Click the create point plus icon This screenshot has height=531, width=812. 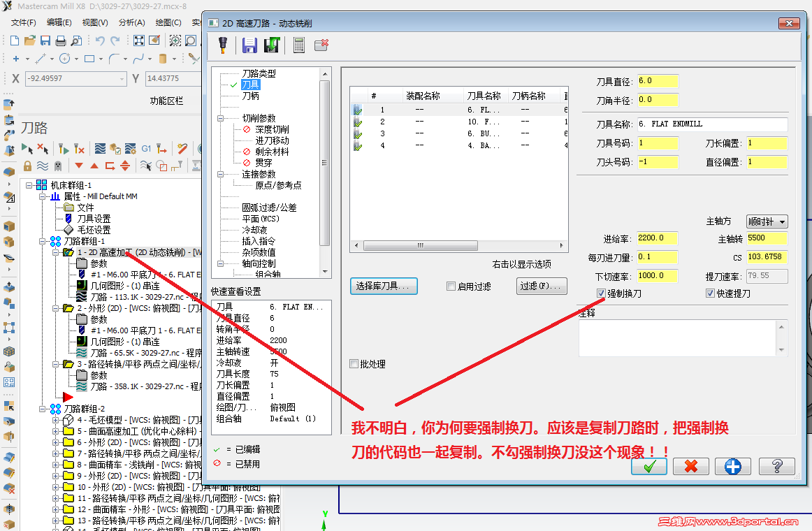(16, 59)
